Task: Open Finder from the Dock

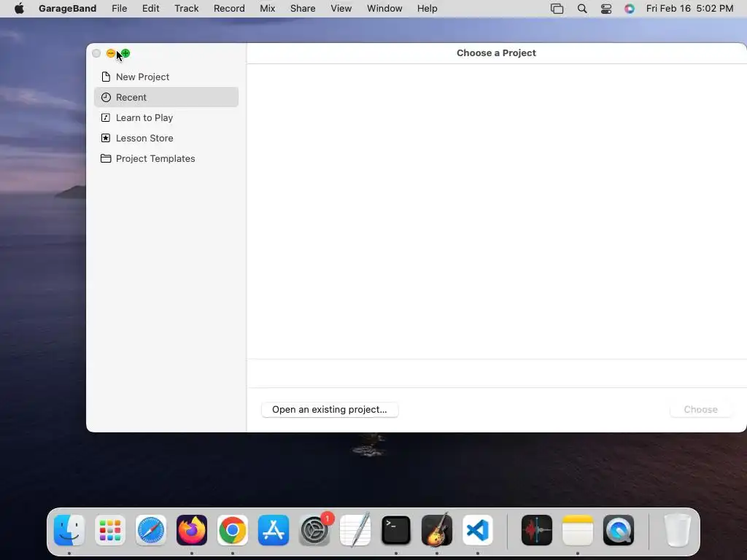Action: click(x=69, y=530)
